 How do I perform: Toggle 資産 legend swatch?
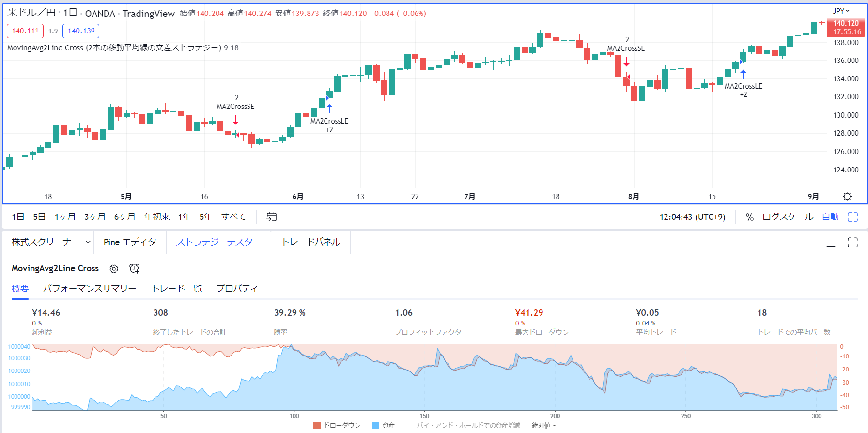click(x=375, y=425)
